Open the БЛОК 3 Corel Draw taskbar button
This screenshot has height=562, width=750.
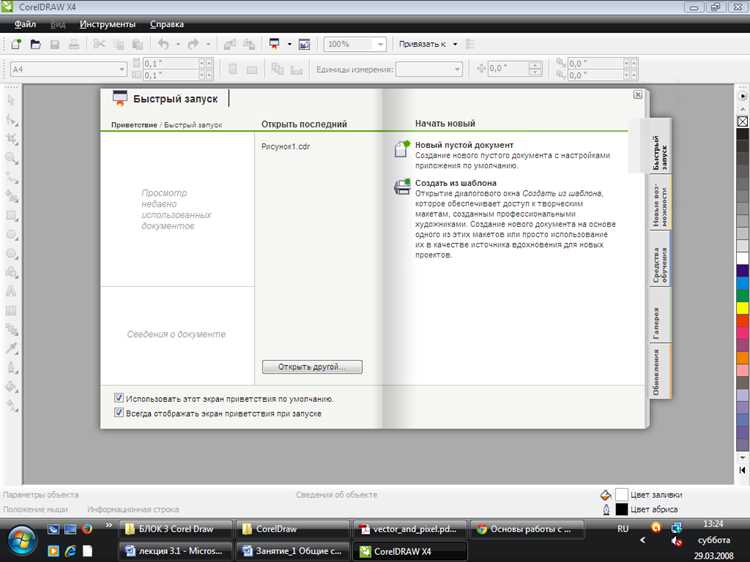pyautogui.click(x=175, y=529)
